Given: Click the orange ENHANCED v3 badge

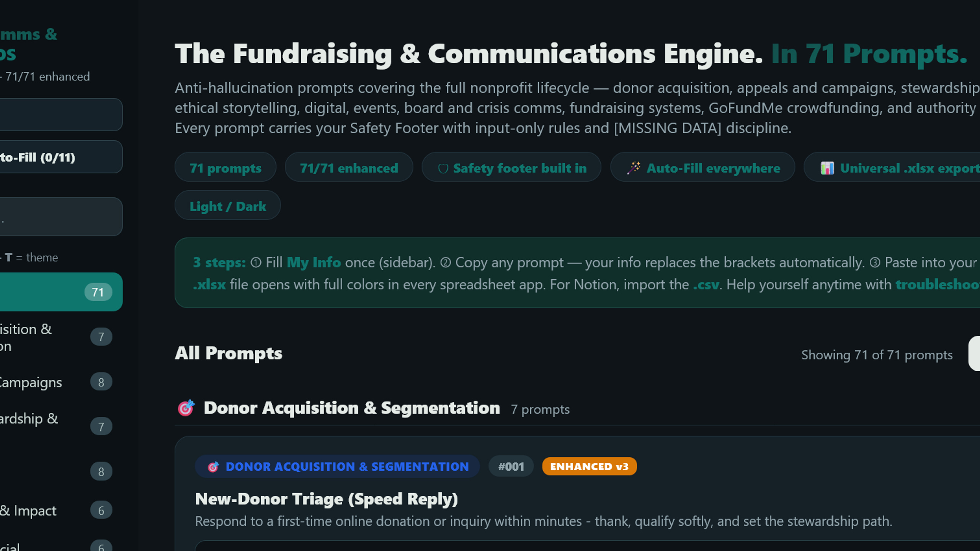Looking at the screenshot, I should click(x=589, y=466).
